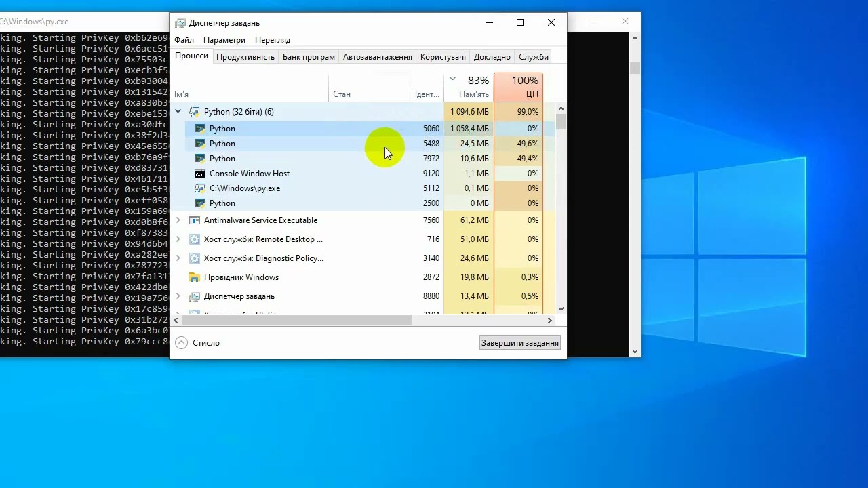This screenshot has width=868, height=488.
Task: Select the Провідник Windows process name
Action: point(241,277)
